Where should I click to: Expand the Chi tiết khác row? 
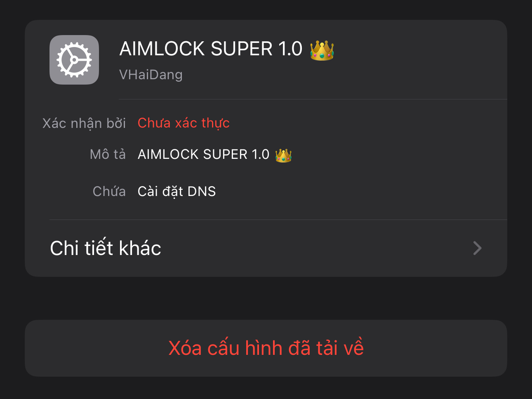266,248
